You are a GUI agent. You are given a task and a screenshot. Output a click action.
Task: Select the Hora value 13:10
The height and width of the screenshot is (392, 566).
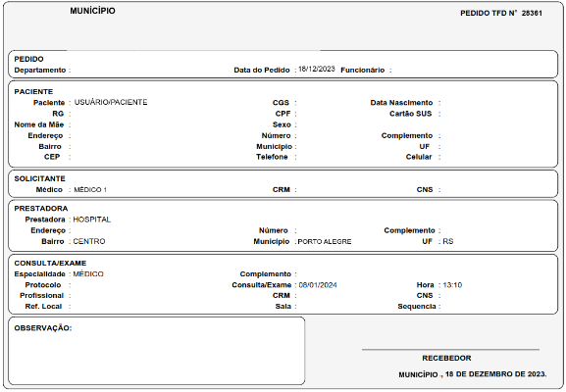click(x=452, y=285)
